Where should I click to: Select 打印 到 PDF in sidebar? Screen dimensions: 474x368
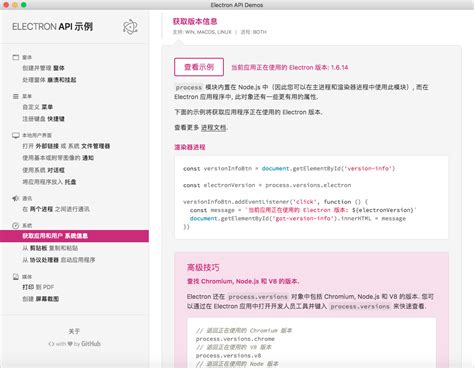pos(38,287)
